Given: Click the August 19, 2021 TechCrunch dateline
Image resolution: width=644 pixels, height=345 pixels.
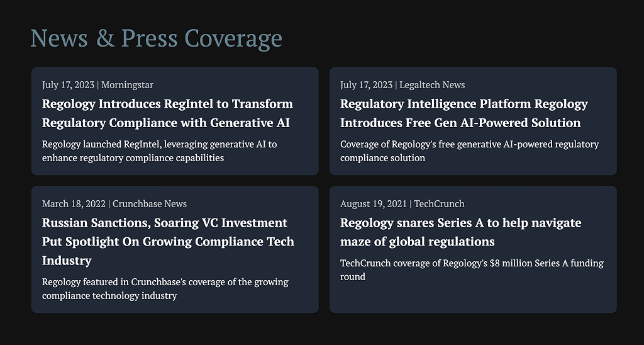Looking at the screenshot, I should [x=402, y=204].
